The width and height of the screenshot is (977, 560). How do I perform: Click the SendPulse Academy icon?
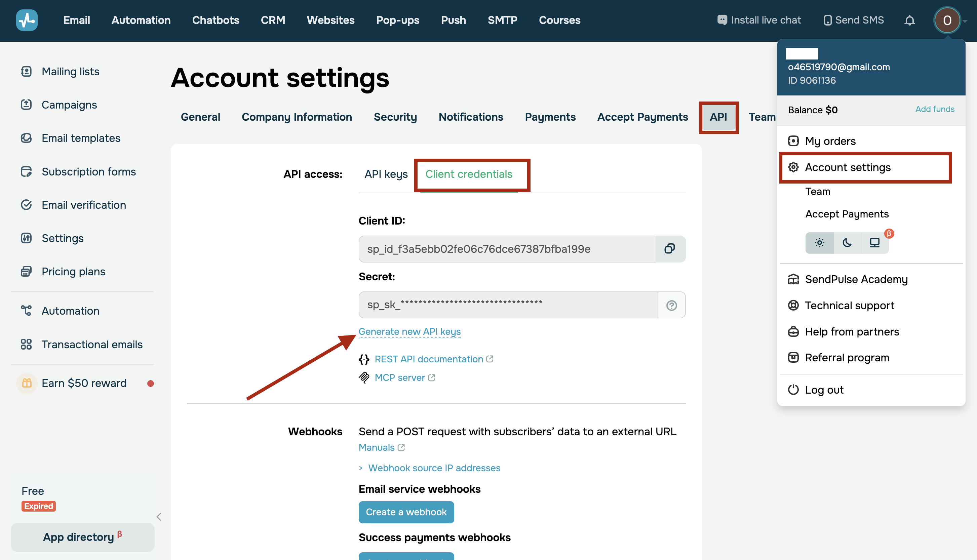(793, 279)
